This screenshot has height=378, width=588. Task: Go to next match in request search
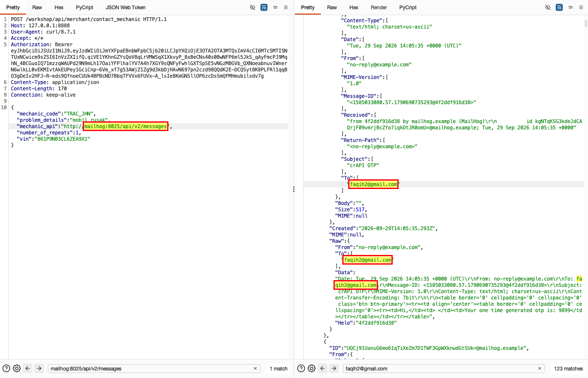(39, 368)
